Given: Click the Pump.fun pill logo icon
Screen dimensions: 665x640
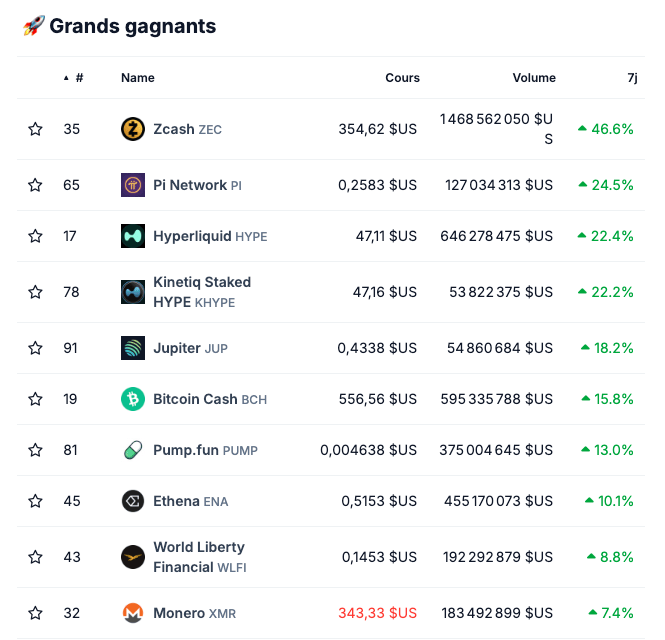Looking at the screenshot, I should pyautogui.click(x=133, y=450).
